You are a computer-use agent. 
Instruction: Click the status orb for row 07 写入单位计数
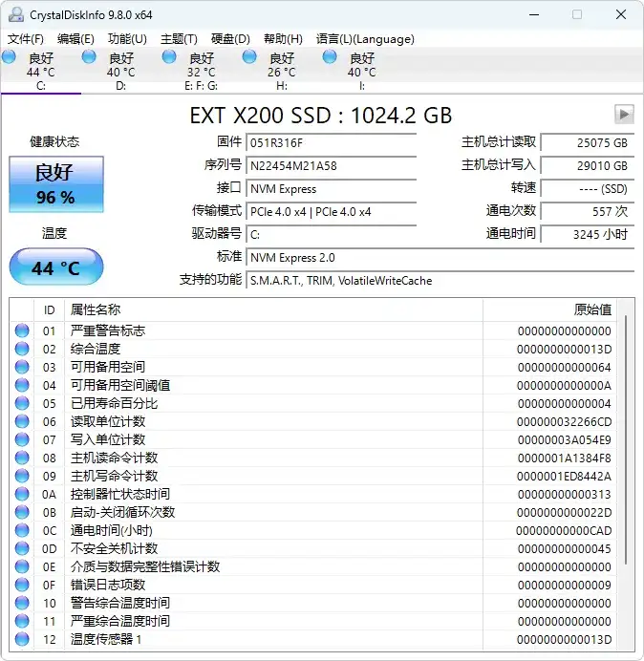point(22,439)
